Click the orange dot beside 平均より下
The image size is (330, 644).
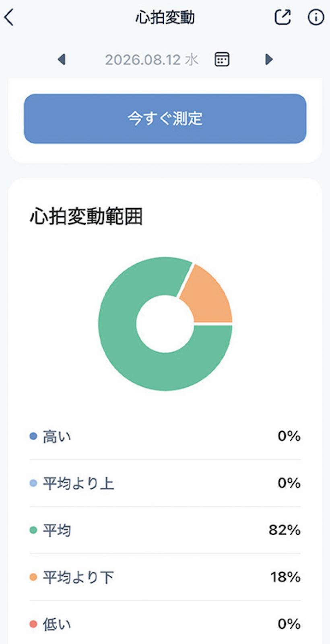(33, 578)
